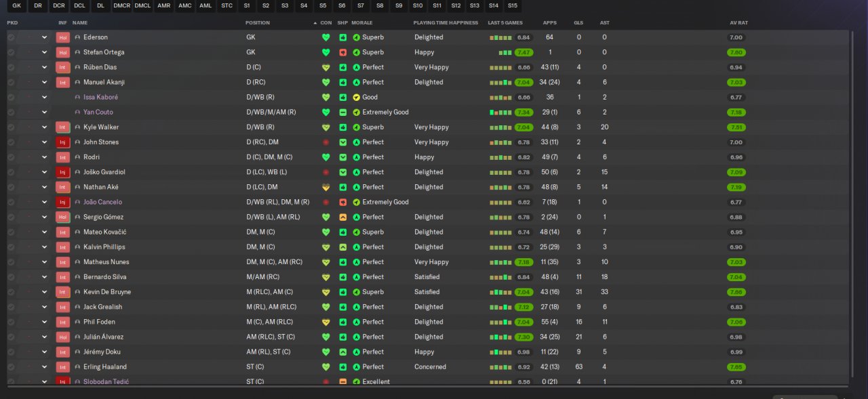The image size is (868, 399).
Task: Click Ederson's condition heart icon
Action: click(326, 37)
